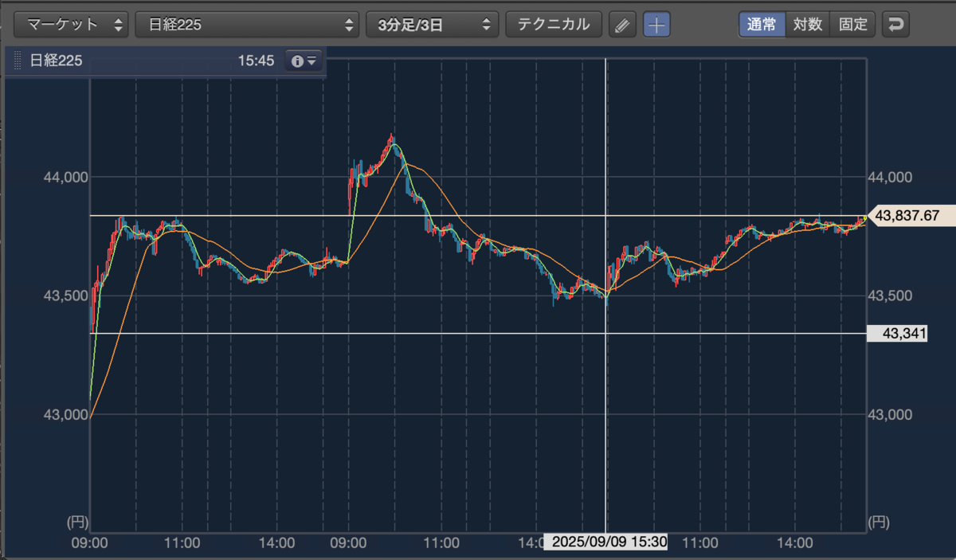This screenshot has height=560, width=956.
Task: Switch to 対数 logarithmic scale
Action: click(x=808, y=25)
